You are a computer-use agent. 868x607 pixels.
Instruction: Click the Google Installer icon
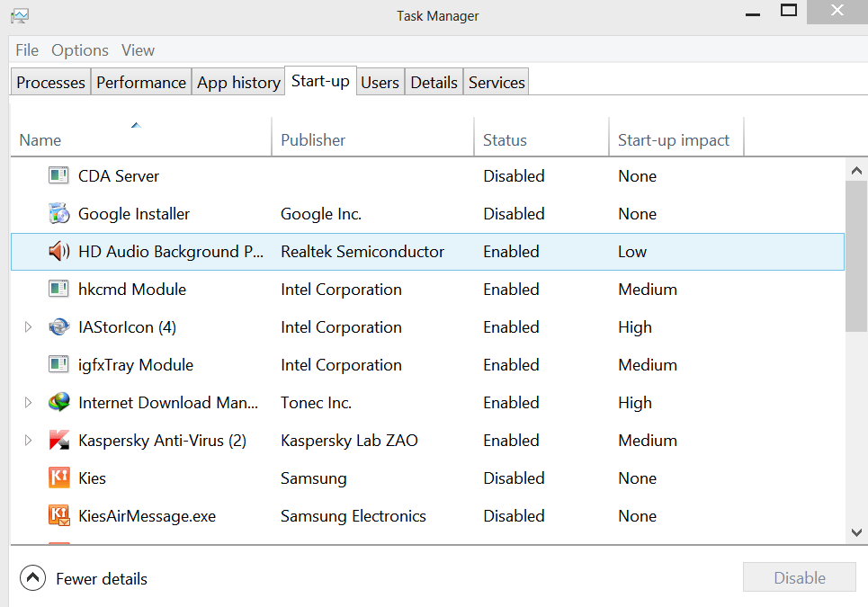(x=58, y=214)
